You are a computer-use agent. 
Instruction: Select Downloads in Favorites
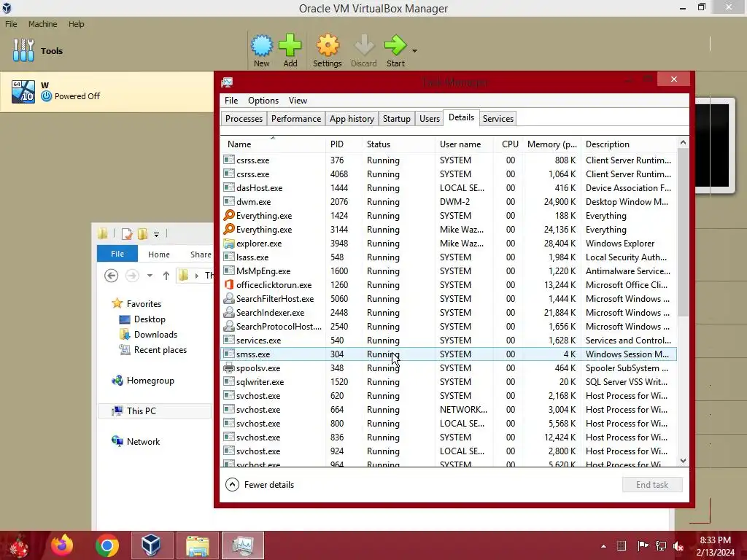[x=148, y=334]
